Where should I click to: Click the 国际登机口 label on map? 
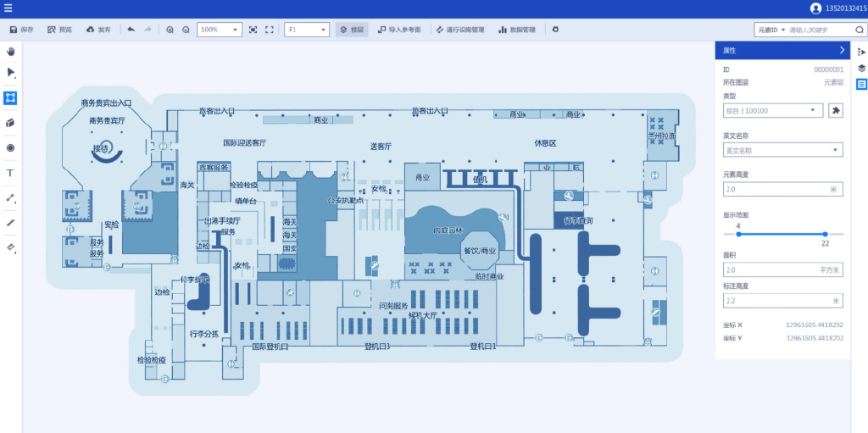point(270,347)
